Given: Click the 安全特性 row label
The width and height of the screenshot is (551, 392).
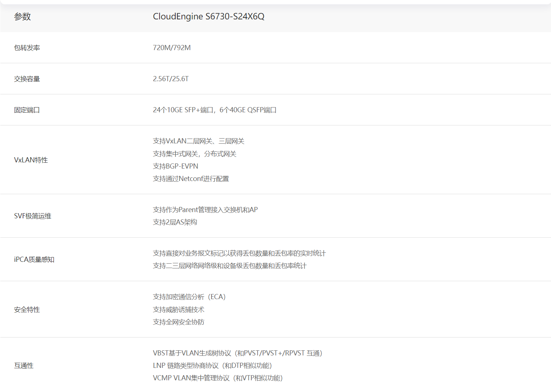Looking at the screenshot, I should [x=27, y=310].
